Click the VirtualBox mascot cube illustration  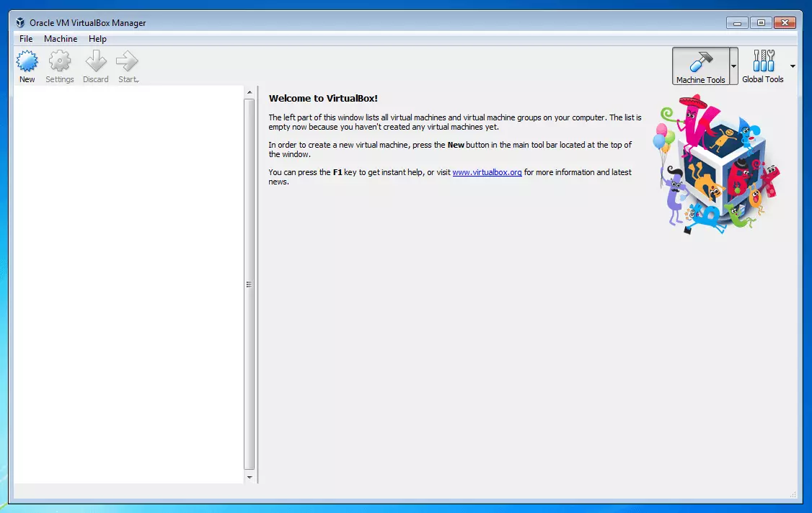coord(718,164)
